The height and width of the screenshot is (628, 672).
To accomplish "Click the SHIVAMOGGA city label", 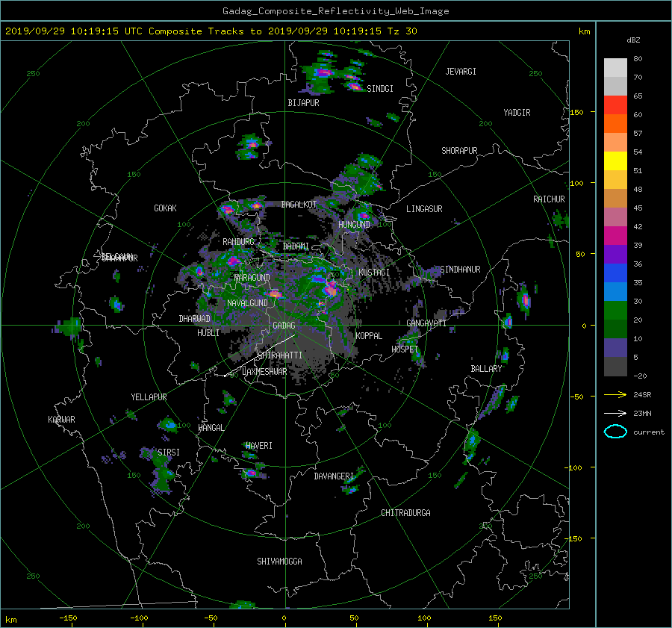I will [279, 562].
